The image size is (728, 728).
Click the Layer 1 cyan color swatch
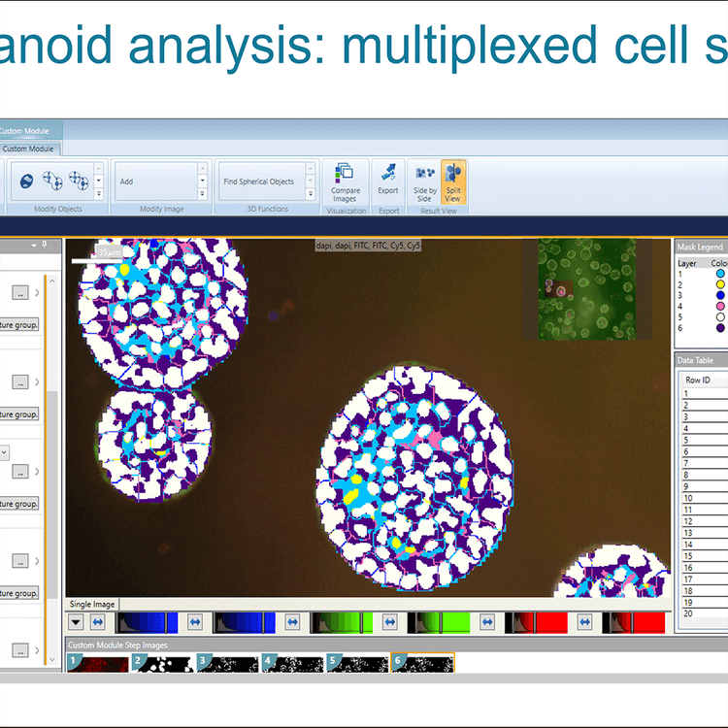(x=720, y=274)
